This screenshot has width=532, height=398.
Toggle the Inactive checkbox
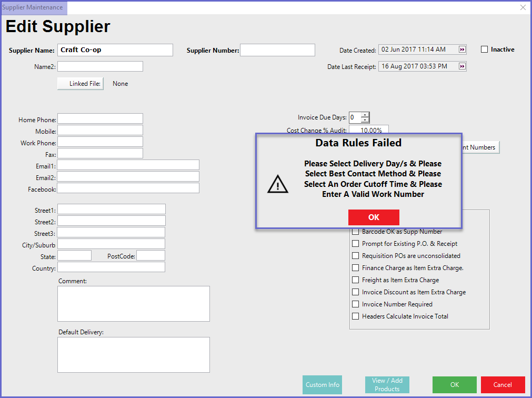[x=485, y=49]
